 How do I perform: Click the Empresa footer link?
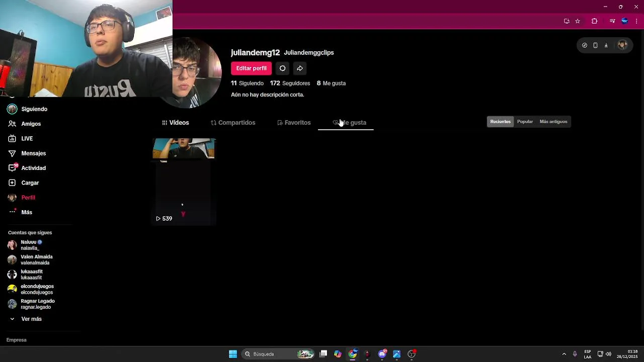(x=16, y=340)
